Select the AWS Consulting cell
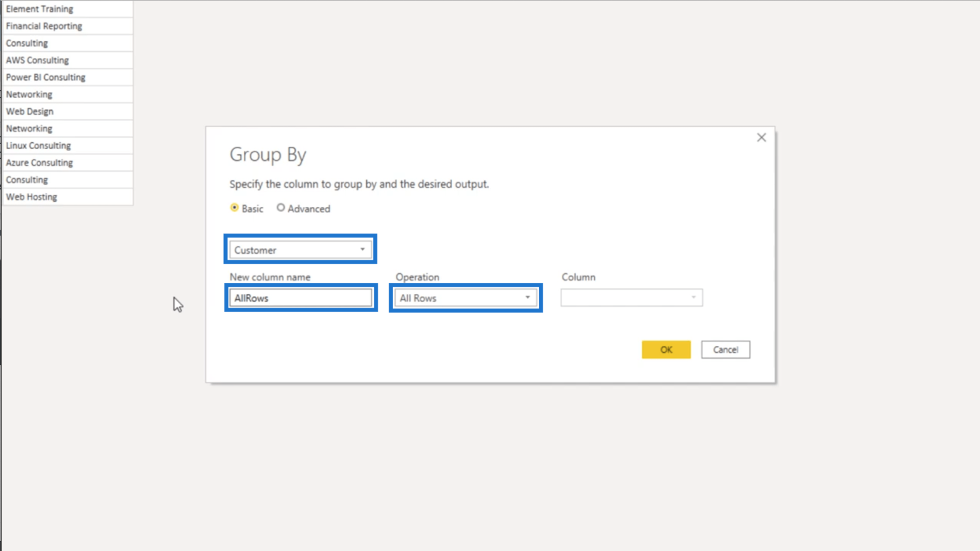Screen dimensions: 980x551 [67, 60]
